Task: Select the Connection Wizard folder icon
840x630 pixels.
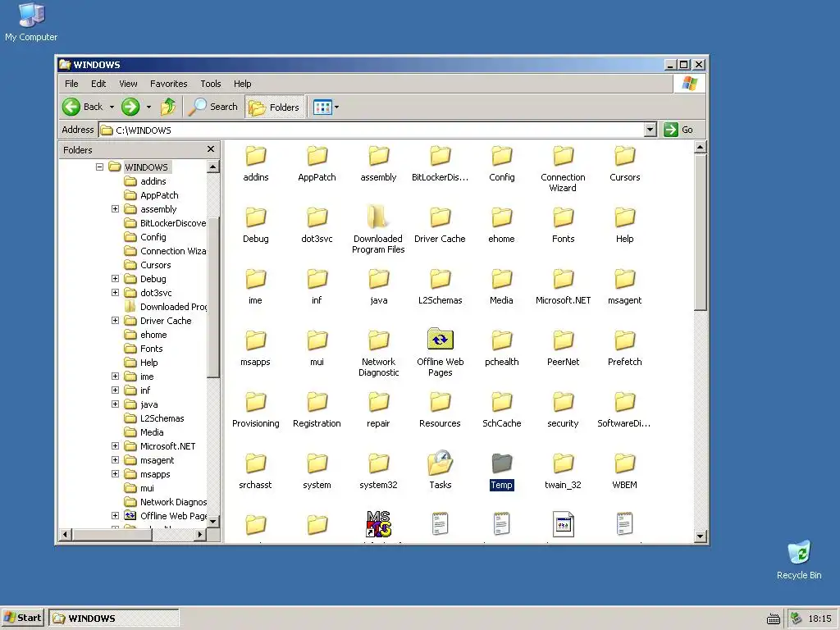Action: [x=563, y=155]
